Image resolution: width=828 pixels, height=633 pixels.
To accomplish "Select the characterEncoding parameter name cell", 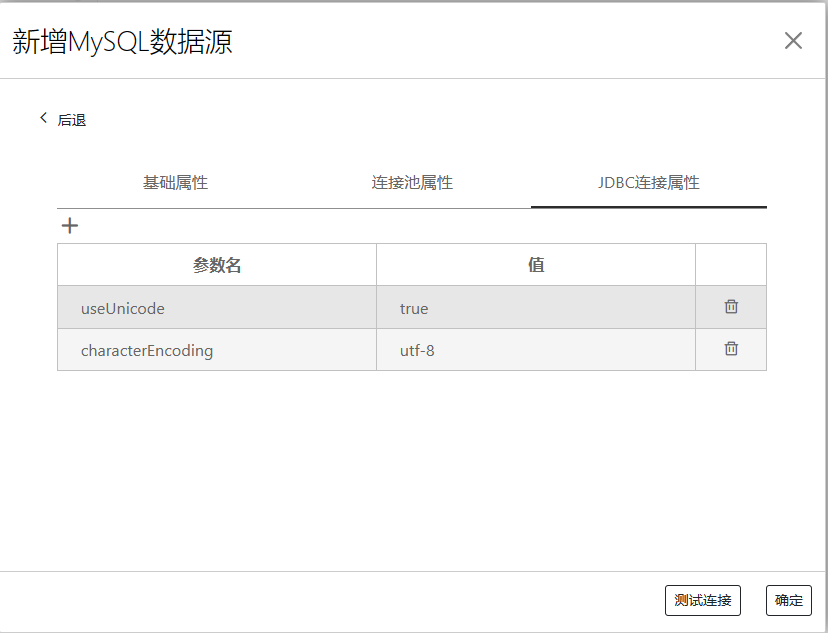I will [217, 350].
